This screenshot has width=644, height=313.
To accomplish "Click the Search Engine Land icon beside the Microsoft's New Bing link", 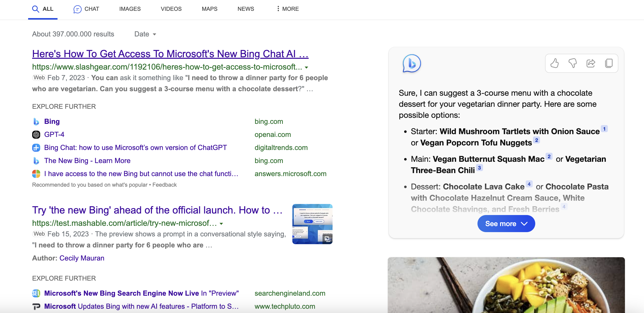I will 36,293.
